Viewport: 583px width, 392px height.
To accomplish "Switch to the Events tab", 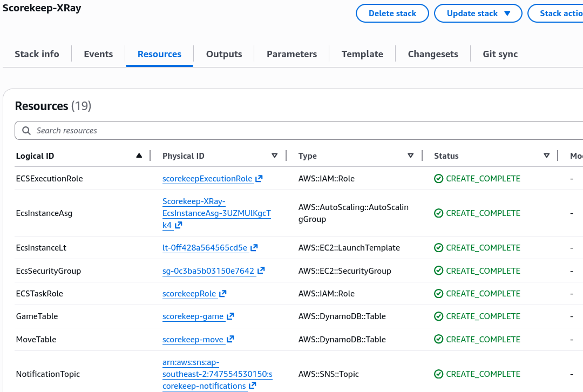I will tap(98, 54).
